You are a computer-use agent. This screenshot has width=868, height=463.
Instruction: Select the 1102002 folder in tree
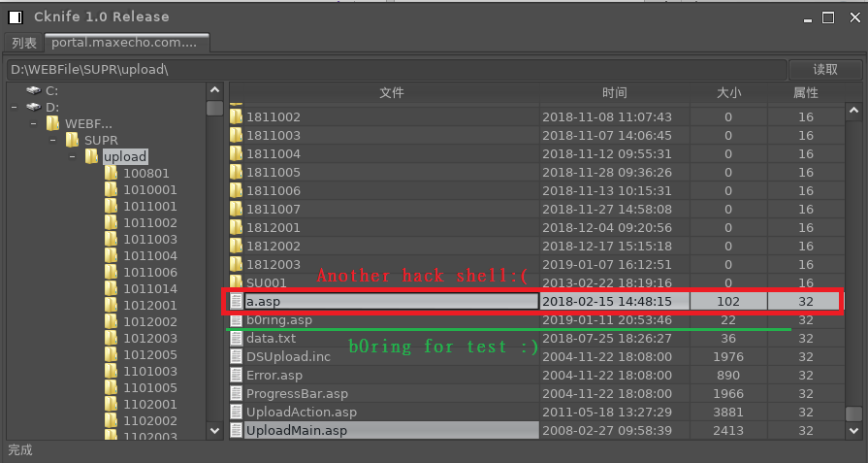pos(149,421)
